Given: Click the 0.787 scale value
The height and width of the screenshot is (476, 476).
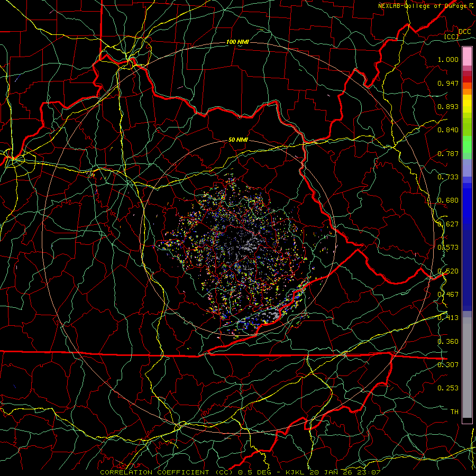Looking at the screenshot, I should click(x=448, y=153).
